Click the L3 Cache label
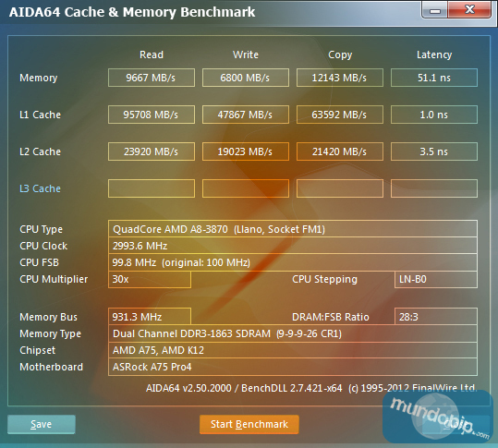Viewport: 498px width, 448px height. 40,188
